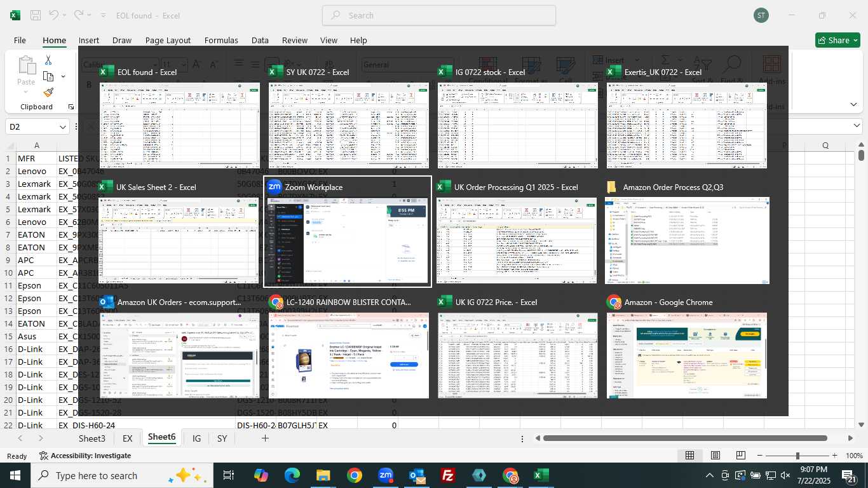
Task: Switch to Page Break Preview icon
Action: pyautogui.click(x=741, y=456)
